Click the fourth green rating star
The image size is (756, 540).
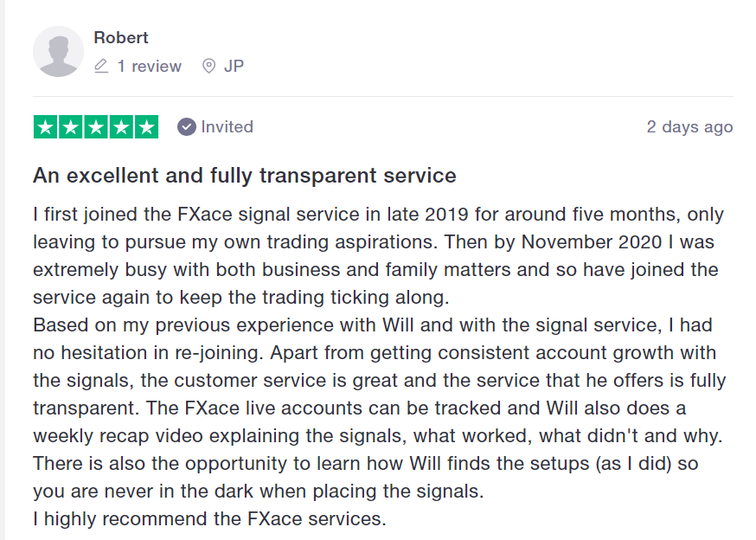point(121,127)
